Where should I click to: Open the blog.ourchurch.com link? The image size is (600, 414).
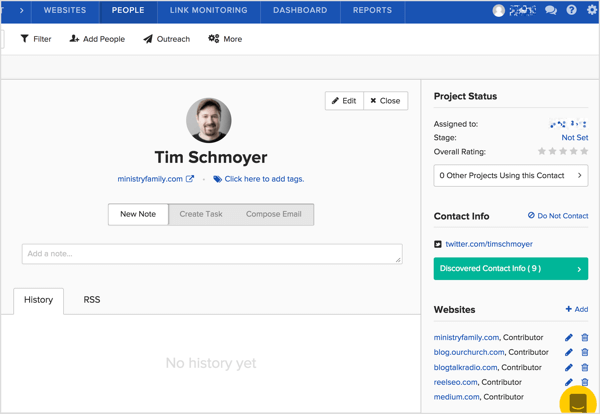pos(469,352)
